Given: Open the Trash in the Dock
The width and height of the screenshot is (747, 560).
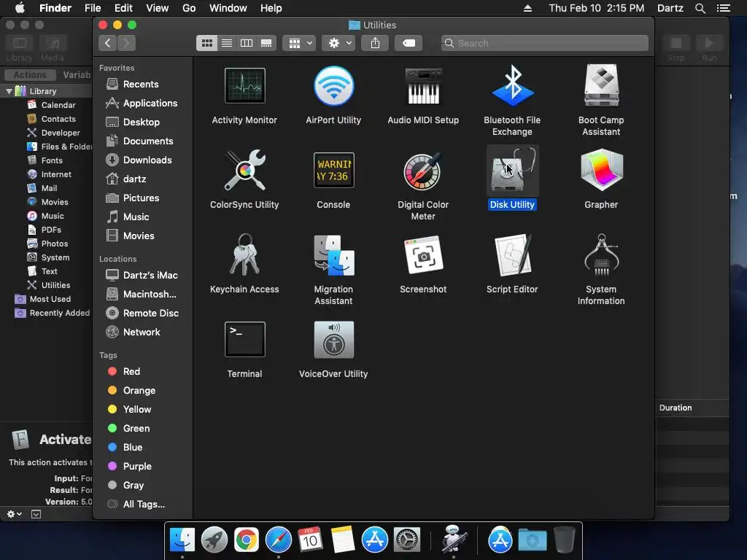Looking at the screenshot, I should coord(565,540).
